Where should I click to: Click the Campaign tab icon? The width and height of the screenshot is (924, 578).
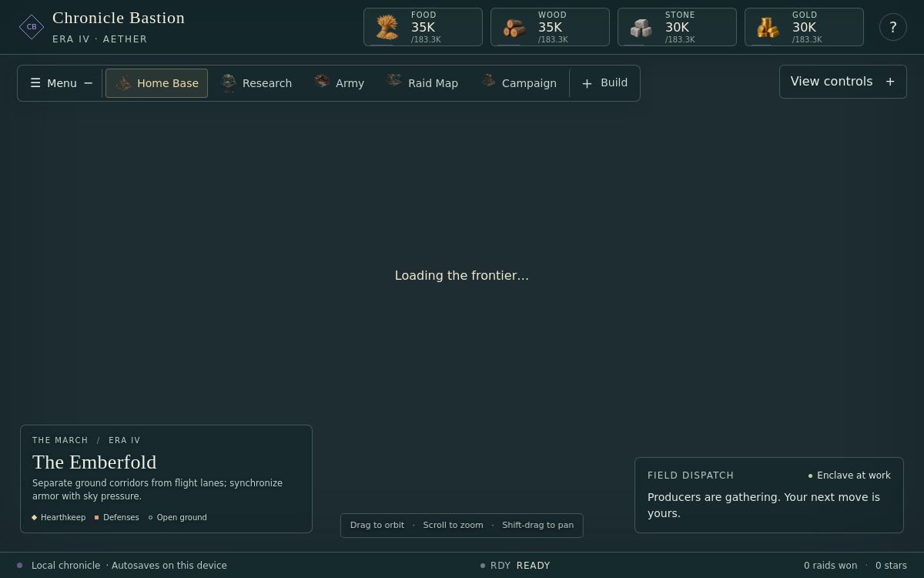tap(488, 80)
